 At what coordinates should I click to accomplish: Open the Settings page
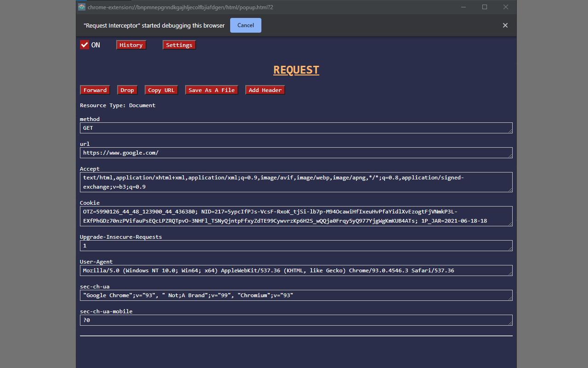pyautogui.click(x=179, y=45)
